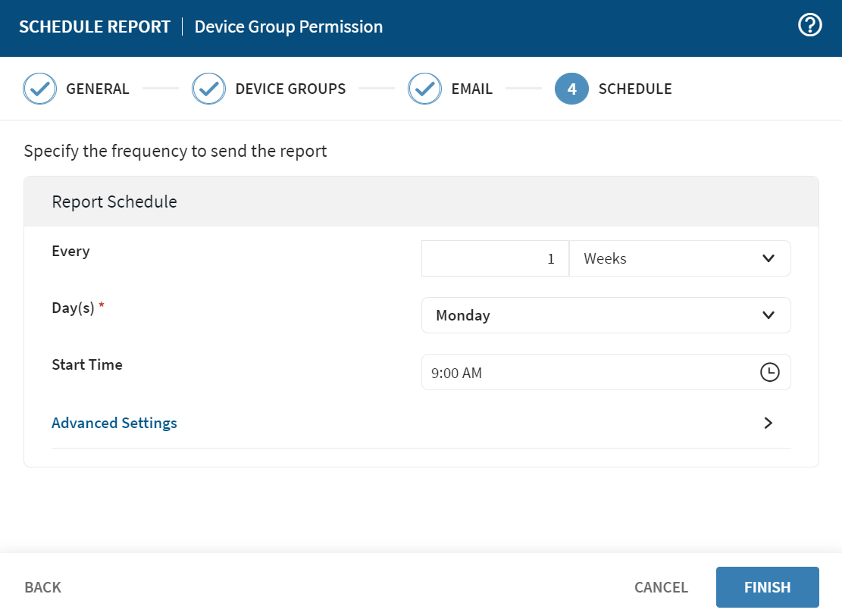842x616 pixels.
Task: Click the Device Groups step checkmark circle
Action: (x=209, y=89)
